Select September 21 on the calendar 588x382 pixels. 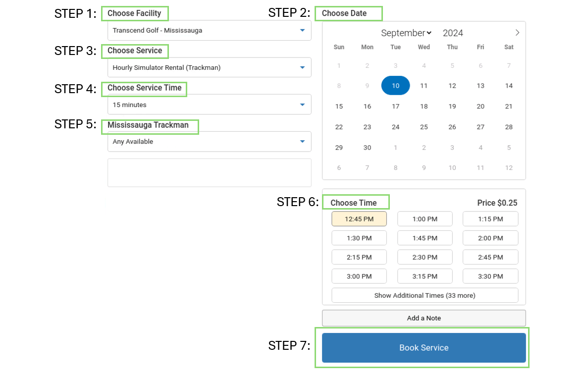pyautogui.click(x=509, y=106)
